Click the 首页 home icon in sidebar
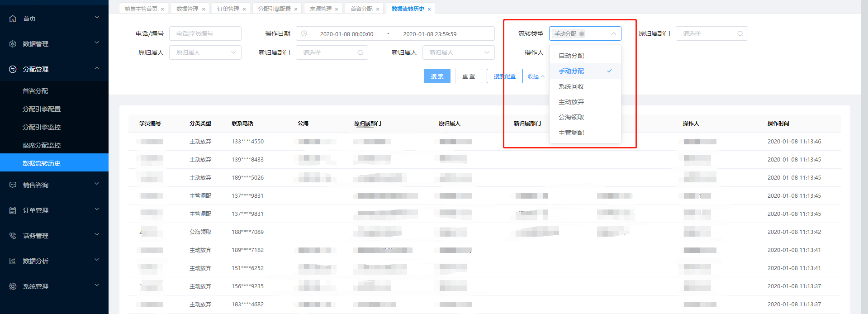Image resolution: width=868 pixels, height=314 pixels. tap(13, 19)
